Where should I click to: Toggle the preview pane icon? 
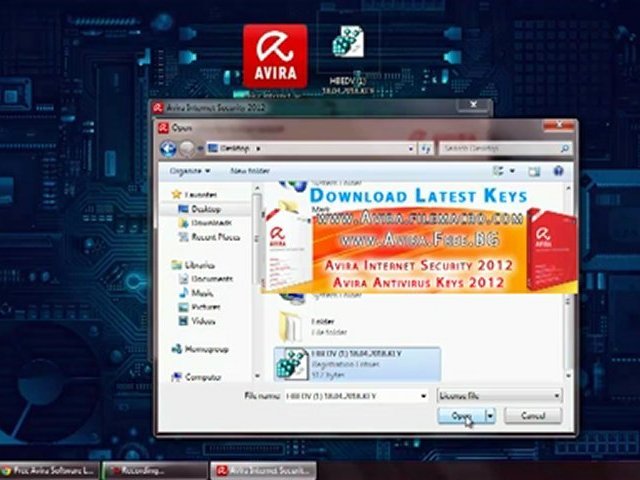coord(534,171)
